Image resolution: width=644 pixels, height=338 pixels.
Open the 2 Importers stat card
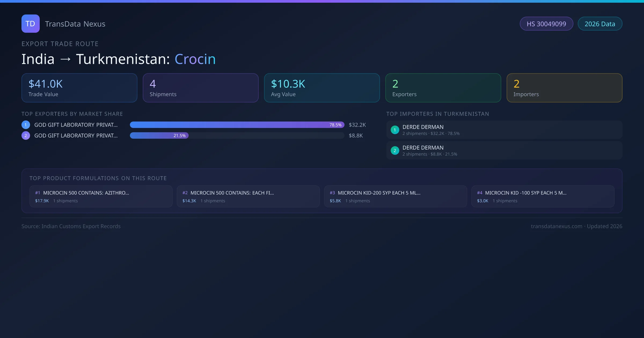[564, 88]
